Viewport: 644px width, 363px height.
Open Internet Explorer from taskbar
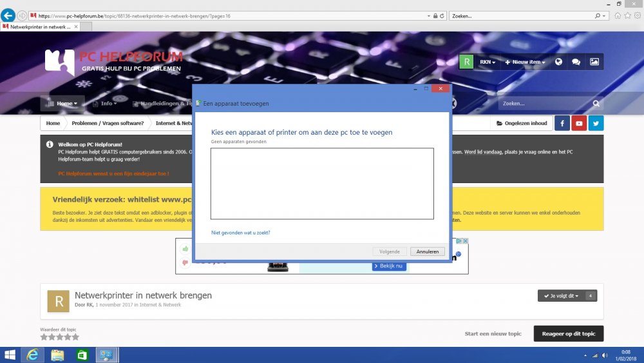[x=32, y=355]
